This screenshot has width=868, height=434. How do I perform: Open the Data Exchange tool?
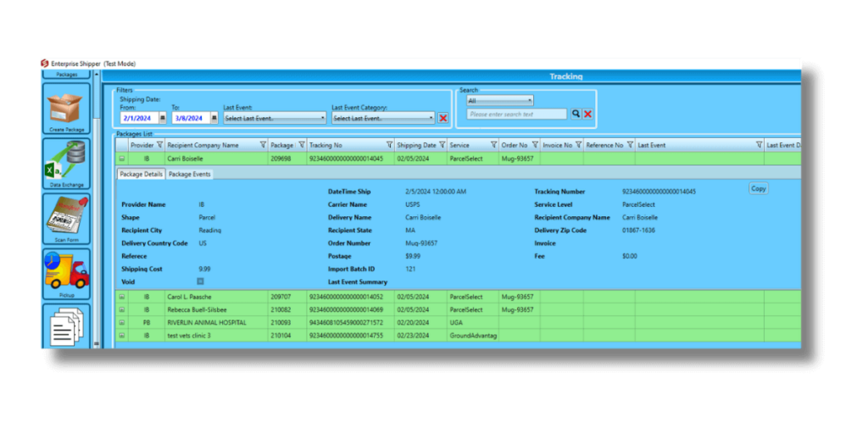tap(66, 161)
